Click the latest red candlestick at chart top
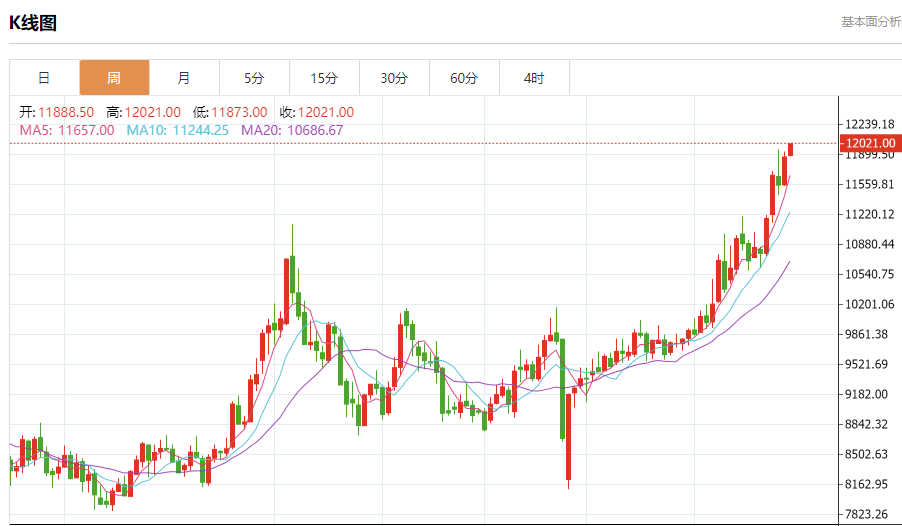 click(x=790, y=149)
